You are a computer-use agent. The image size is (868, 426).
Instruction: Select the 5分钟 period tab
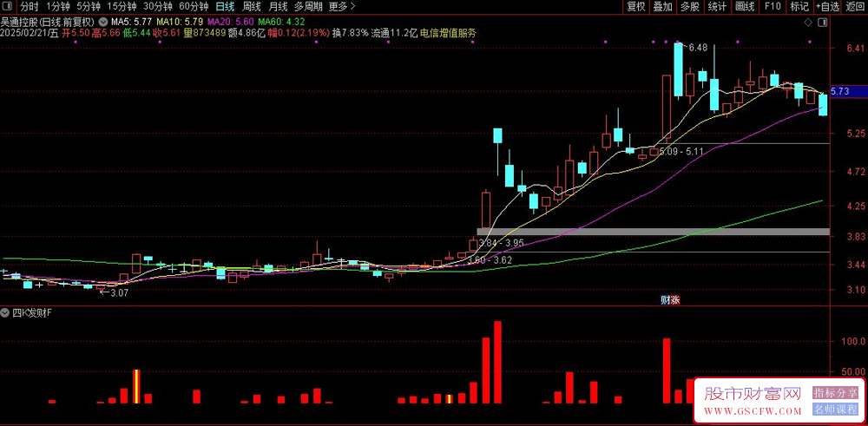tap(89, 7)
